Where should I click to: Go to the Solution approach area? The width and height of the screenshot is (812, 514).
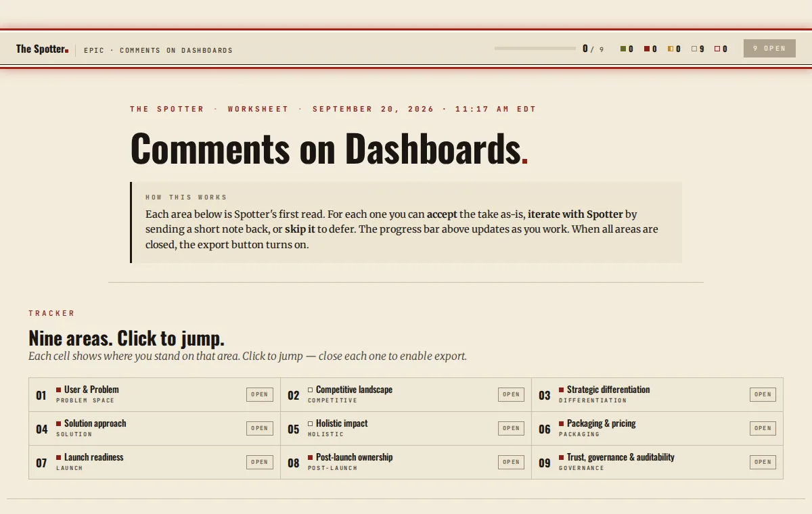pyautogui.click(x=154, y=429)
